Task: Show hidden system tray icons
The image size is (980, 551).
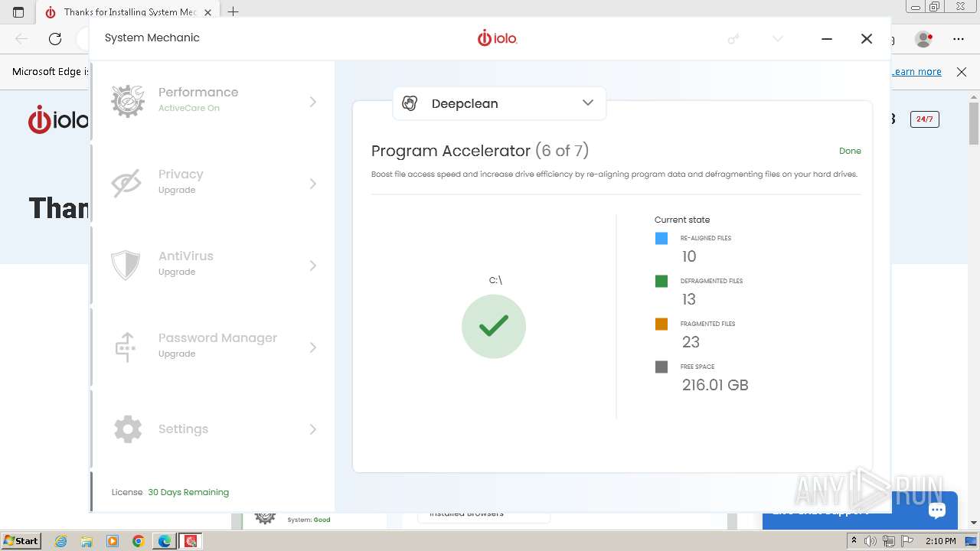Action: tap(854, 541)
